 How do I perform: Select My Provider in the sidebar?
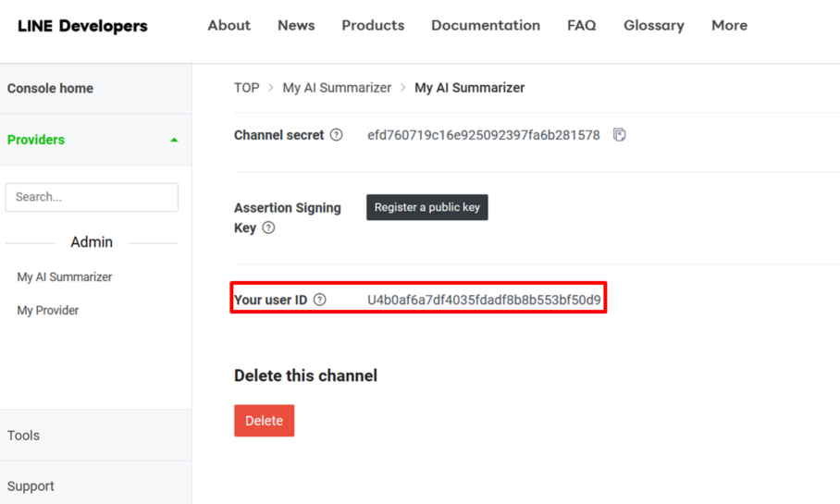(48, 311)
